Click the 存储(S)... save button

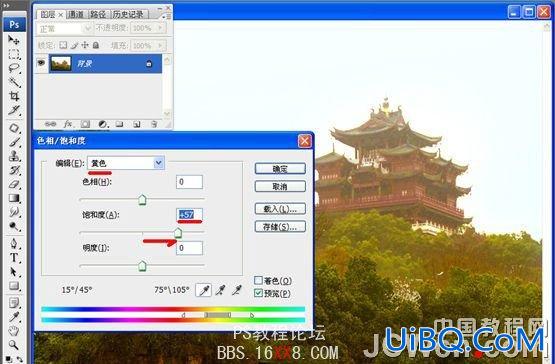(x=280, y=227)
